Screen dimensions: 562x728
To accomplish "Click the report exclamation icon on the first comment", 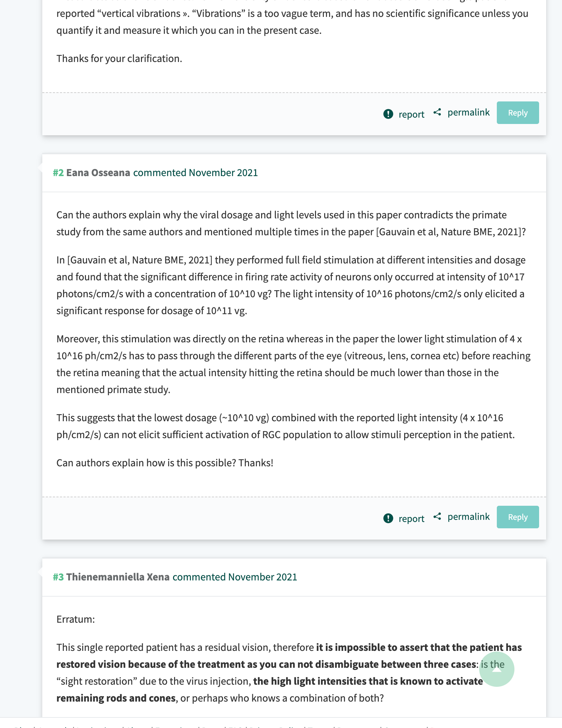I will pyautogui.click(x=389, y=114).
